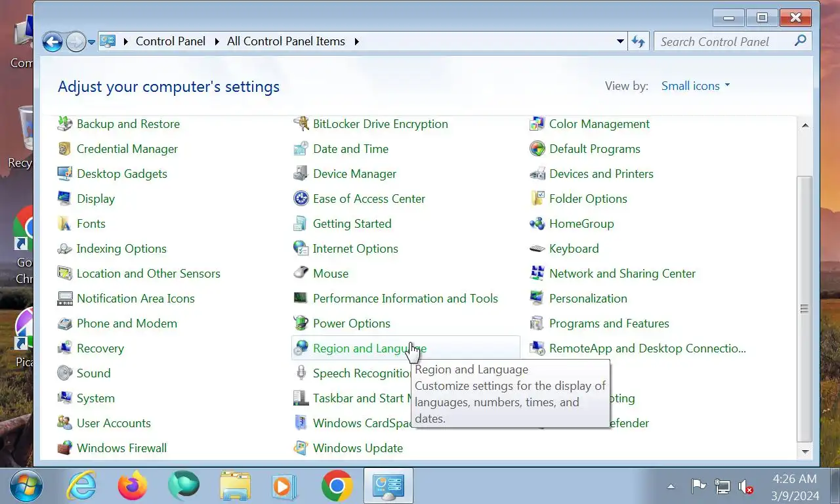The image size is (840, 504).
Task: Open the Date and Time icon
Action: (301, 148)
